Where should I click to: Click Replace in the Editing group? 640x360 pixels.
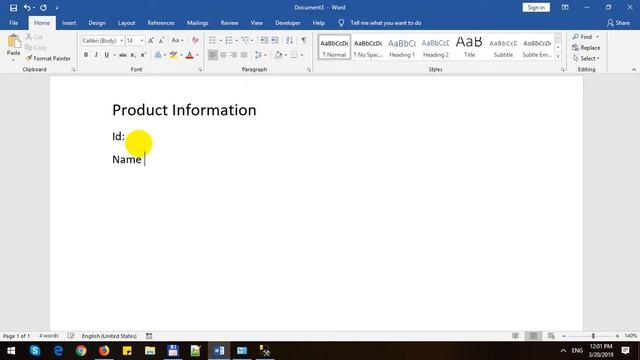pos(586,48)
